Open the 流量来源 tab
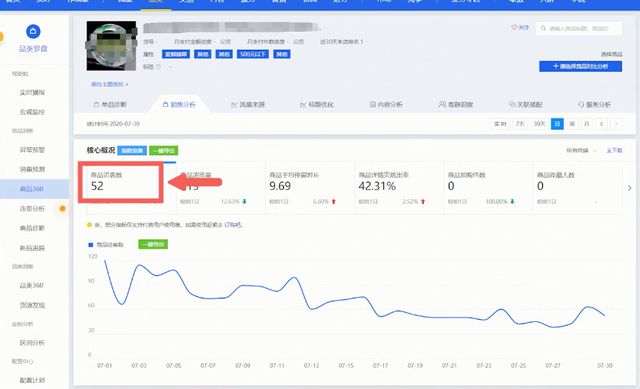The height and width of the screenshot is (389, 640). (248, 104)
